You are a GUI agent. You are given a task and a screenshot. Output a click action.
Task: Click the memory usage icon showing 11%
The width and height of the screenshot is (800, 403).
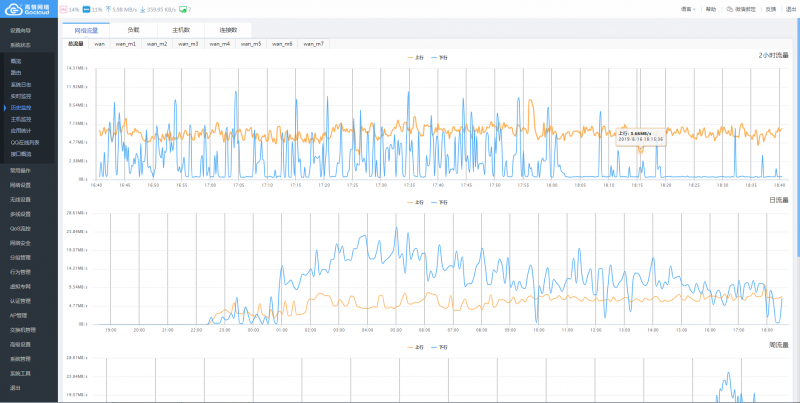coord(86,9)
